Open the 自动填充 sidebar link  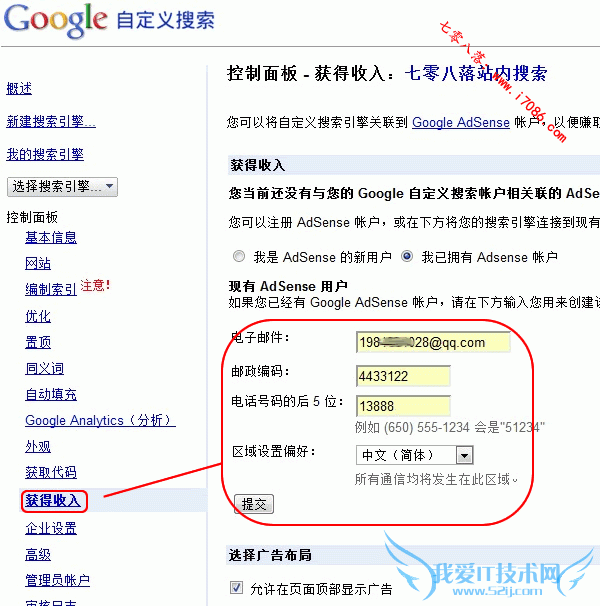coord(51,394)
